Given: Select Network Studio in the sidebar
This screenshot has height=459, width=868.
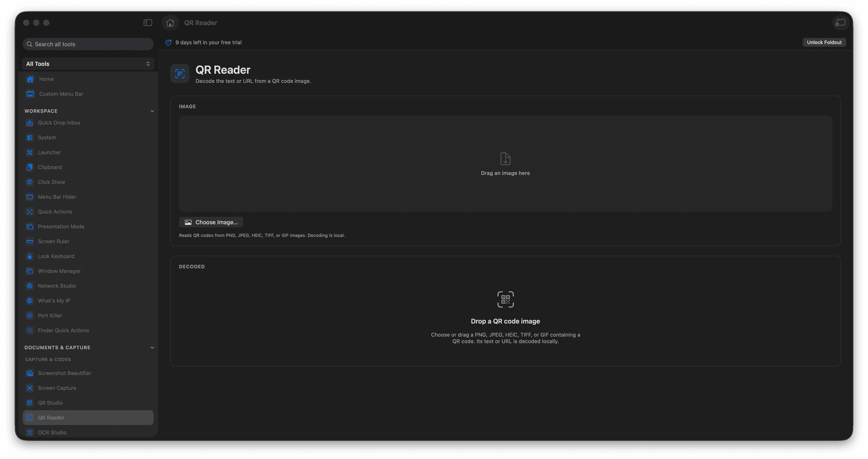Looking at the screenshot, I should click(x=57, y=286).
